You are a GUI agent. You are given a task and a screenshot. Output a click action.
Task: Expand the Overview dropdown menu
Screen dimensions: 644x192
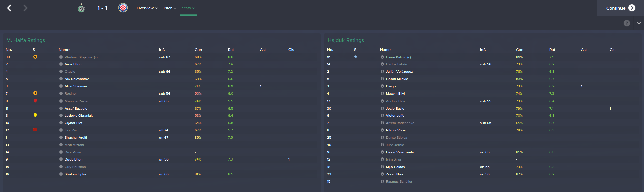[147, 8]
